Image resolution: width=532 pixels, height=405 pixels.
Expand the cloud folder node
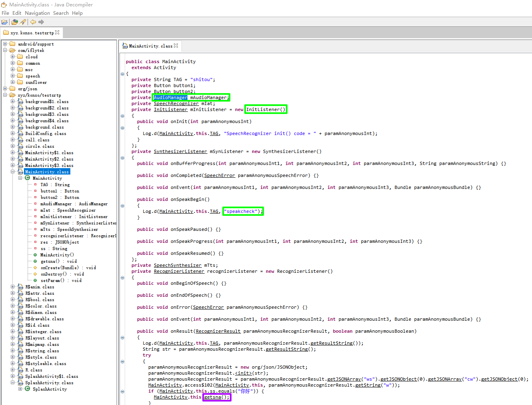pyautogui.click(x=13, y=57)
